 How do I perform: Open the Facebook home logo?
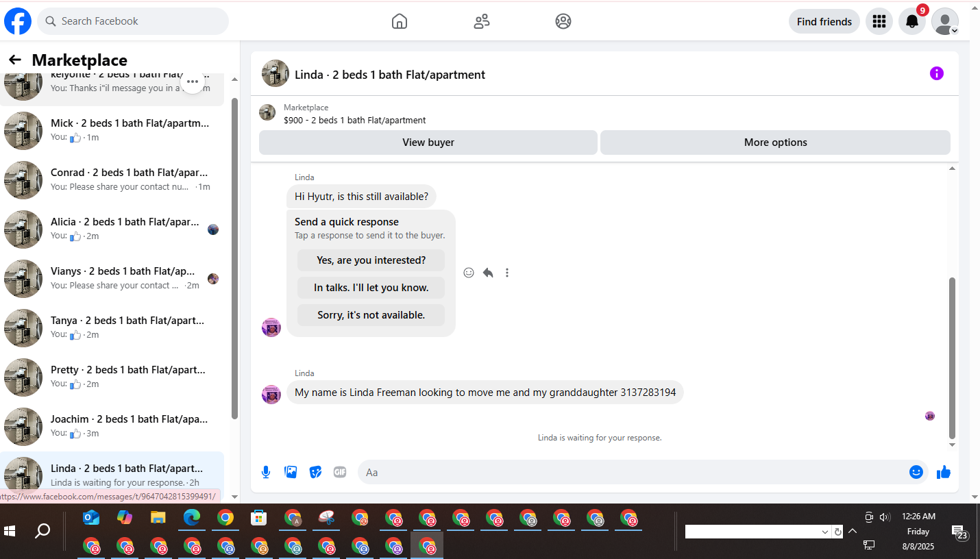click(x=18, y=21)
